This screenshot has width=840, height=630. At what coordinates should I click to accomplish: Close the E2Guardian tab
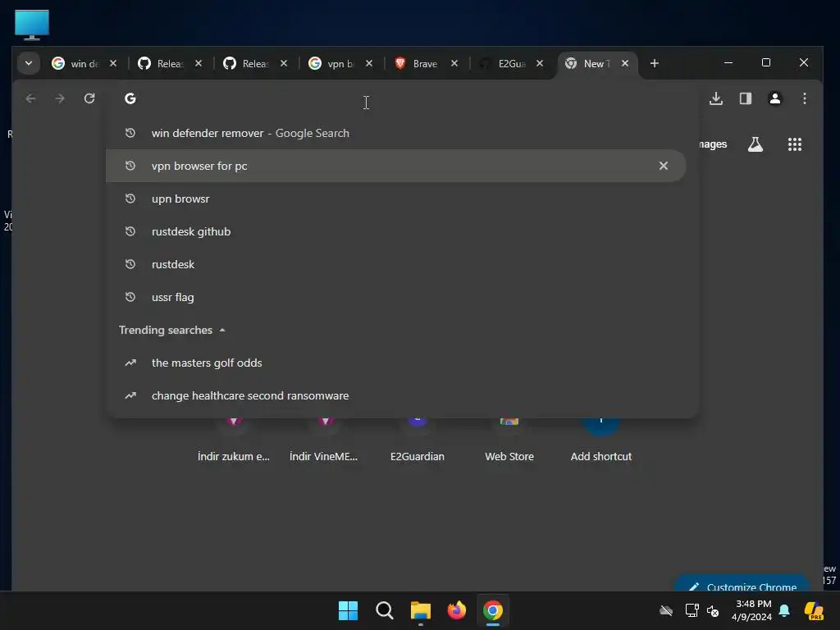(x=540, y=63)
